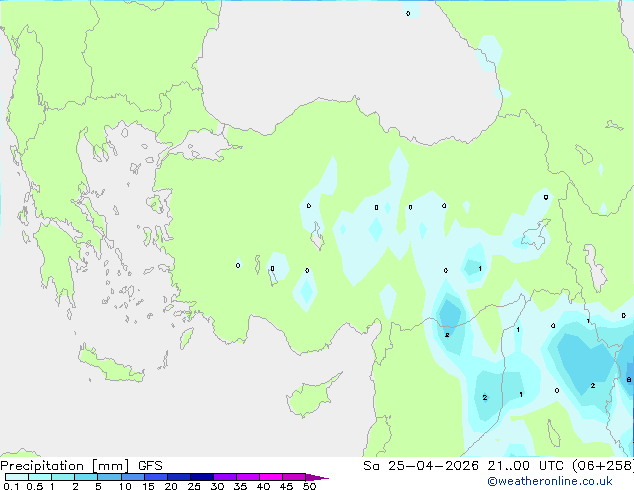The height and width of the screenshot is (490, 634).
Task: Click the 45–50 mm legend color swatch
Action: point(294,477)
